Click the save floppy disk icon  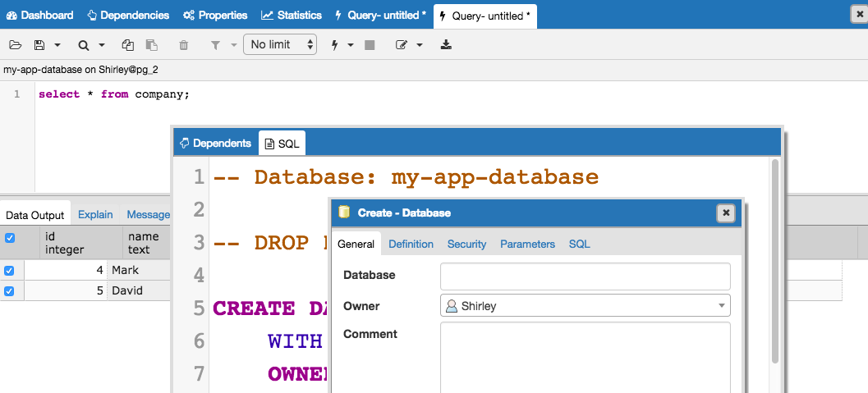(38, 45)
